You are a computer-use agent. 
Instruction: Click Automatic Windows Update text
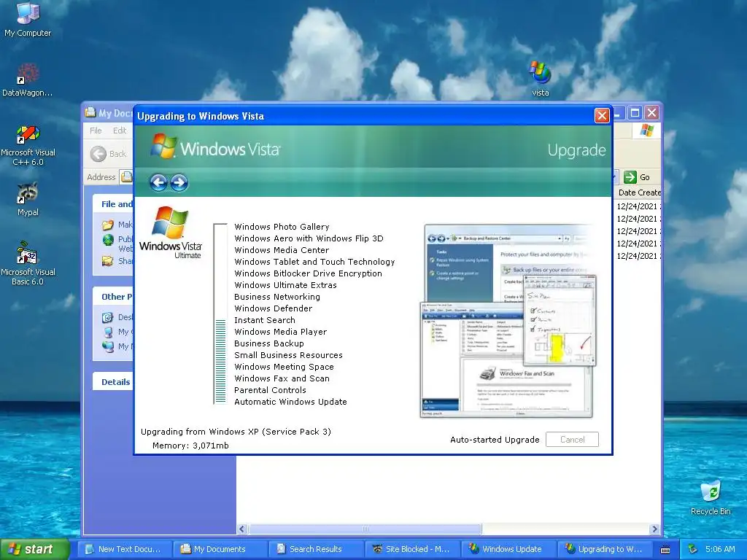click(290, 402)
